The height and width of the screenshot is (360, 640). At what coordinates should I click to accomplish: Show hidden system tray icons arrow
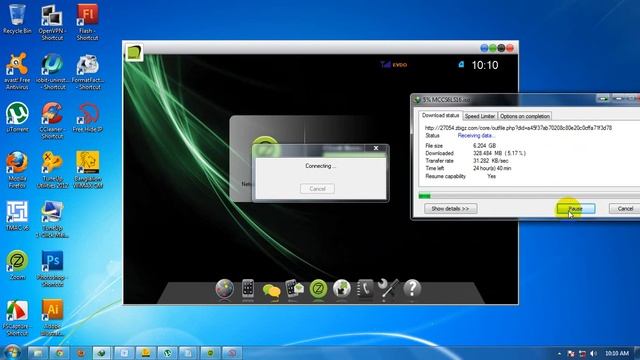tap(560, 353)
